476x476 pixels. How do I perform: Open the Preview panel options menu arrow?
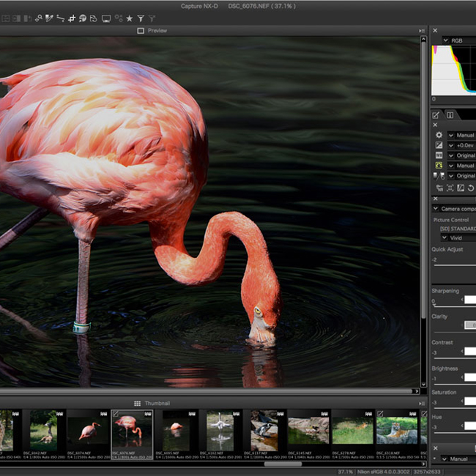(422, 31)
